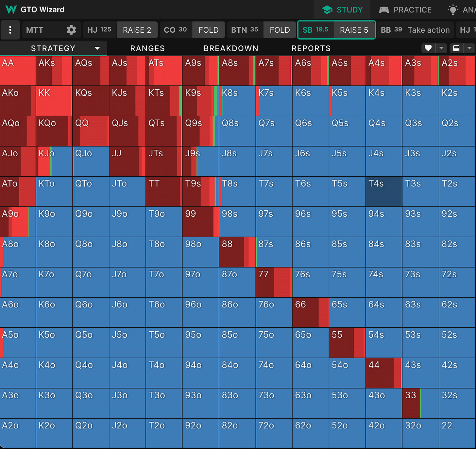Select the AKo hand cell
The width and height of the screenshot is (476, 449).
pos(18,101)
